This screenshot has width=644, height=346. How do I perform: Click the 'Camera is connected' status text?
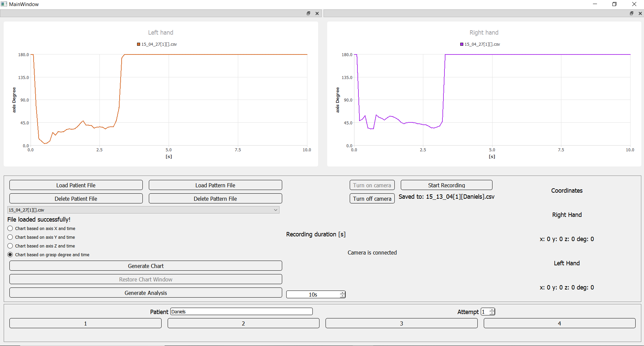[x=372, y=253]
